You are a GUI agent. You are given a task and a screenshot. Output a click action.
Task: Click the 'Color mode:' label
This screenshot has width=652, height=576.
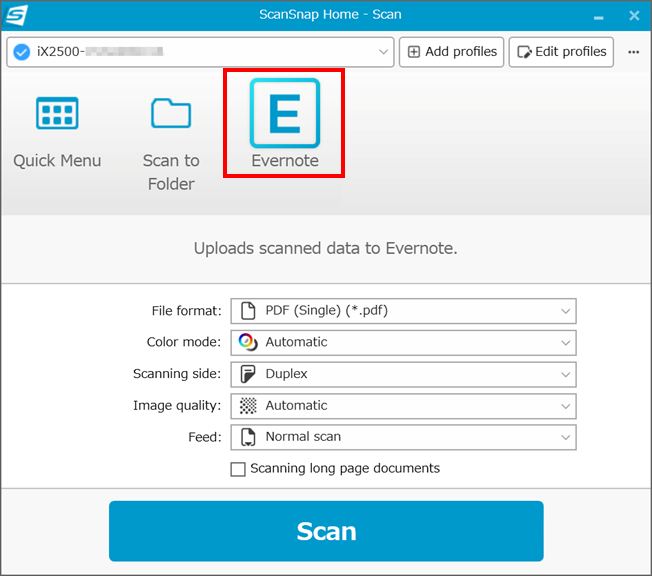(184, 342)
